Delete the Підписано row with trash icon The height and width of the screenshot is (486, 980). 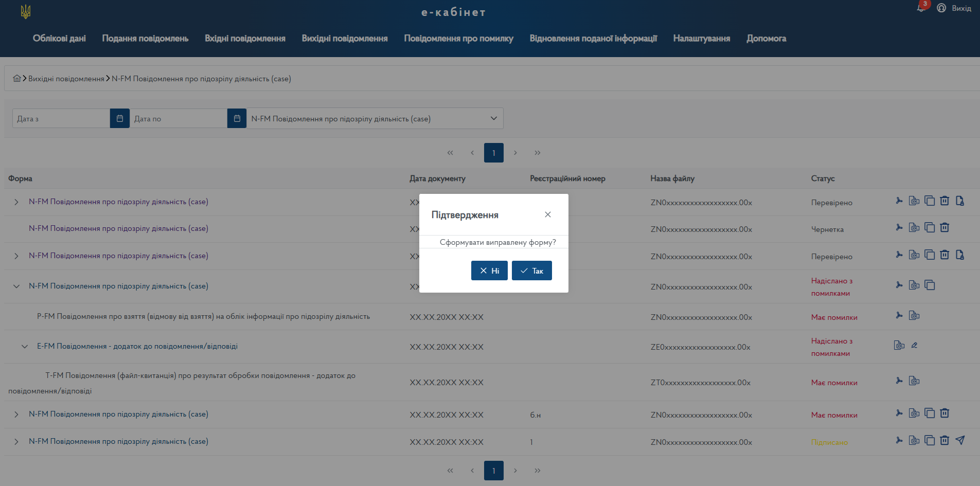(x=945, y=440)
